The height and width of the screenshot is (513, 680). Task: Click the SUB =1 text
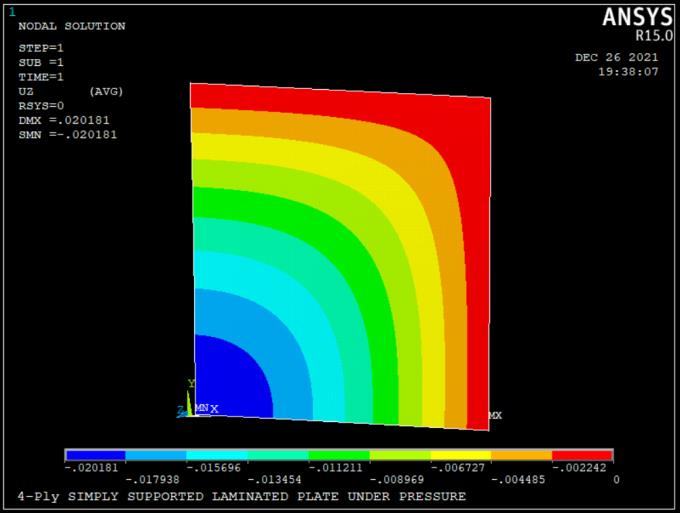tap(41, 62)
